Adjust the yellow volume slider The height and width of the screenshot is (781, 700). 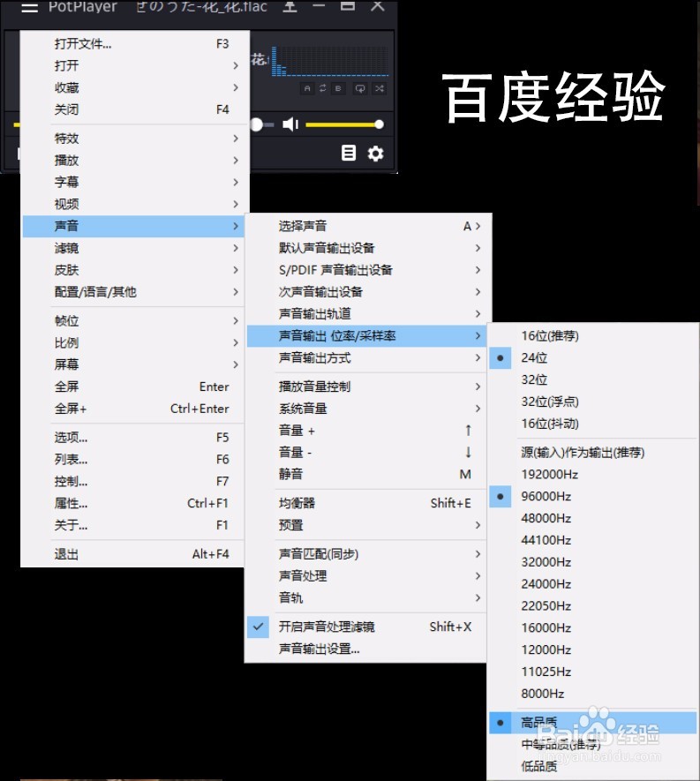click(343, 124)
